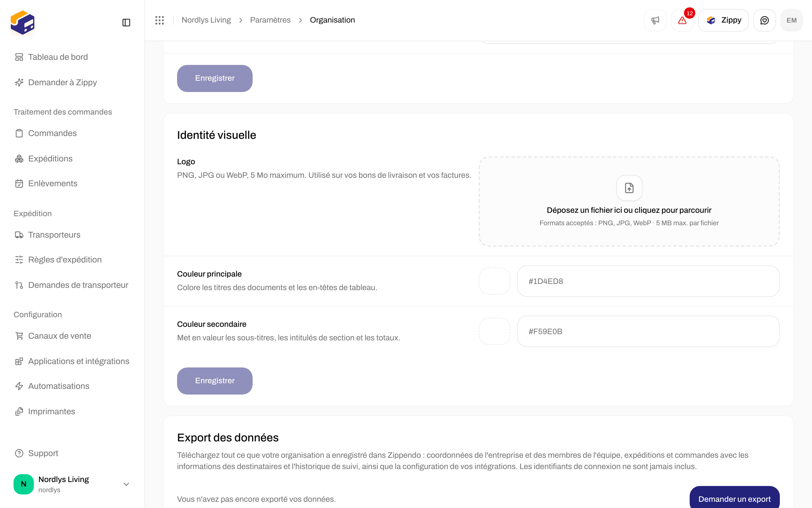This screenshot has height=508, width=812.
Task: Open Expéditions page
Action: [44, 159]
